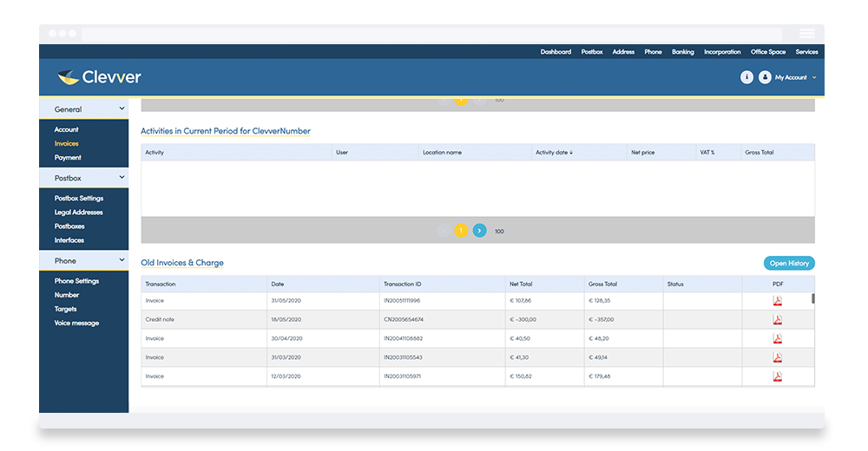Change page size value 100
This screenshot has width=868, height=451.
(x=499, y=232)
